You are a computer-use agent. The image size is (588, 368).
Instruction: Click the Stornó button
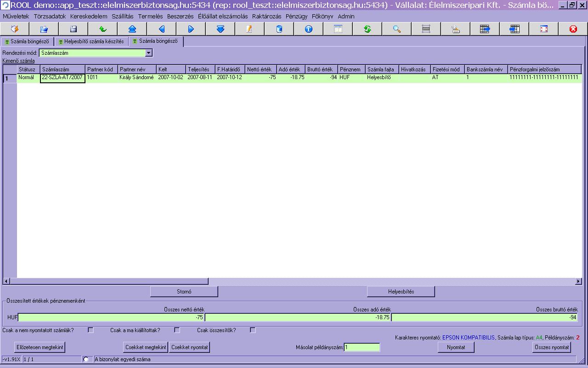[x=184, y=292]
